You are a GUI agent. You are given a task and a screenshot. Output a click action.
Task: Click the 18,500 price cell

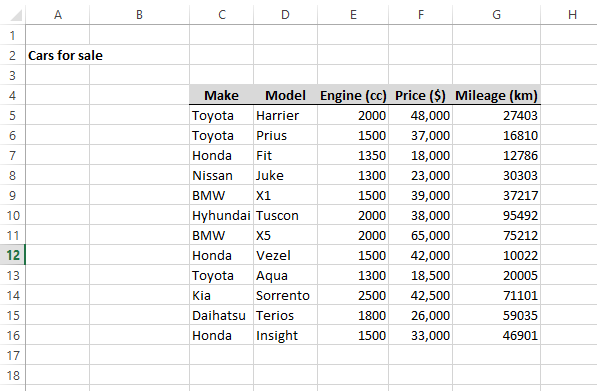click(421, 275)
